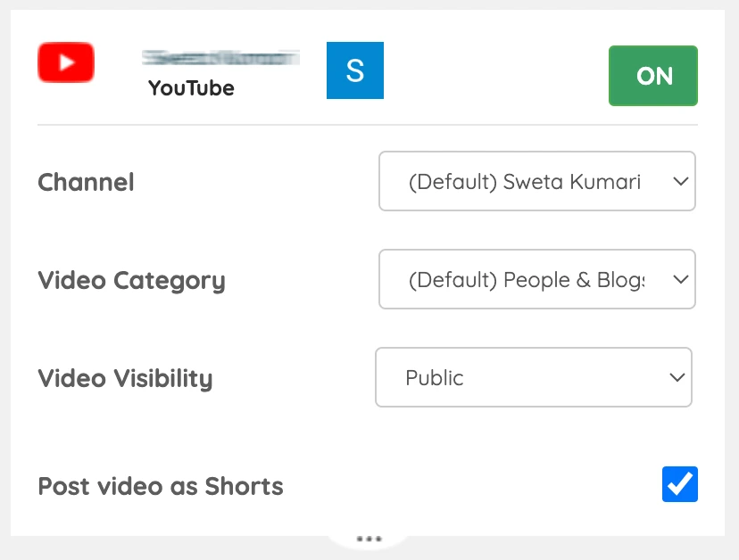The width and height of the screenshot is (739, 560).
Task: Enable the Shorts posting checkbox
Action: (679, 484)
